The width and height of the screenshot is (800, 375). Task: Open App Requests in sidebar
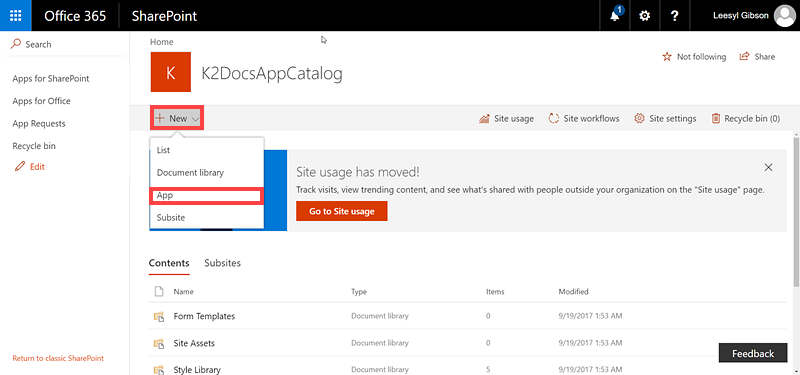pos(39,123)
